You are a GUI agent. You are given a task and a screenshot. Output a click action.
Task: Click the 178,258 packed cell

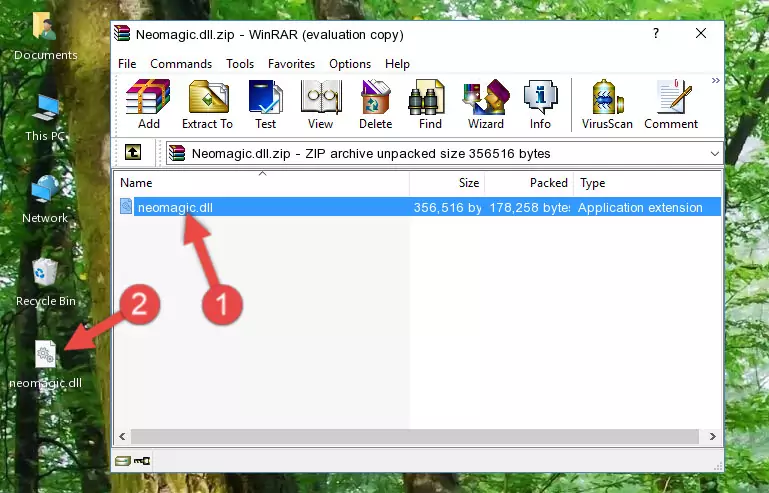pyautogui.click(x=530, y=208)
